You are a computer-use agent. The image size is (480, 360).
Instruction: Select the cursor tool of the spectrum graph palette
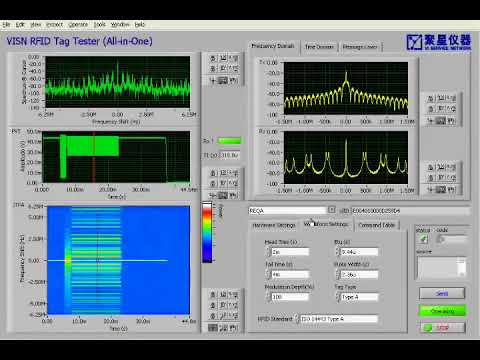[213, 80]
